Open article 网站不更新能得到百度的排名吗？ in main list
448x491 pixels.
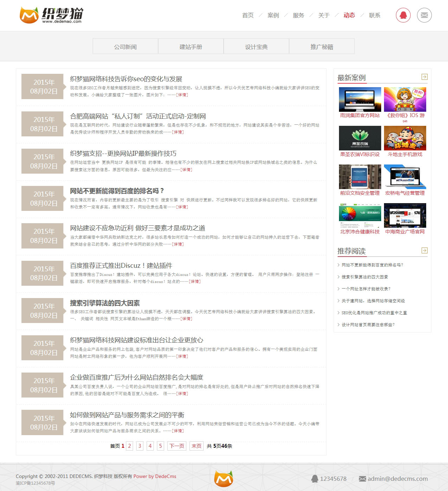[117, 191]
